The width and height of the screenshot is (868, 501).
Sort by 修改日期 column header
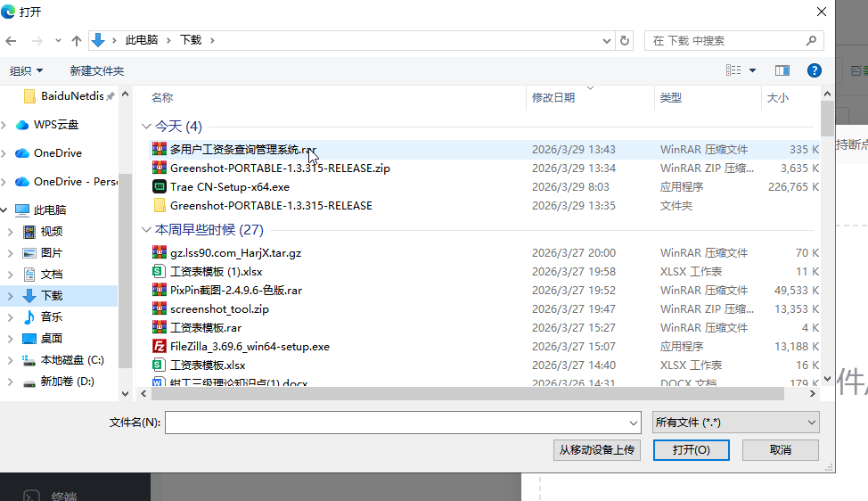point(553,98)
